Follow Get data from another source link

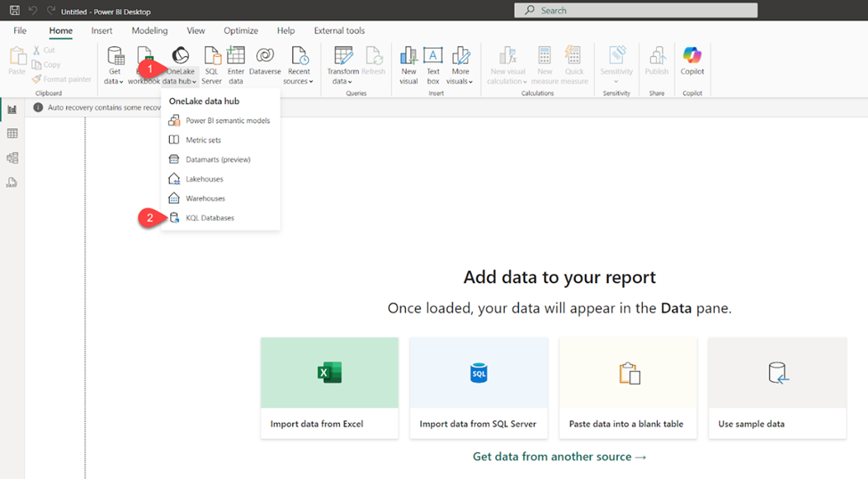tap(559, 456)
